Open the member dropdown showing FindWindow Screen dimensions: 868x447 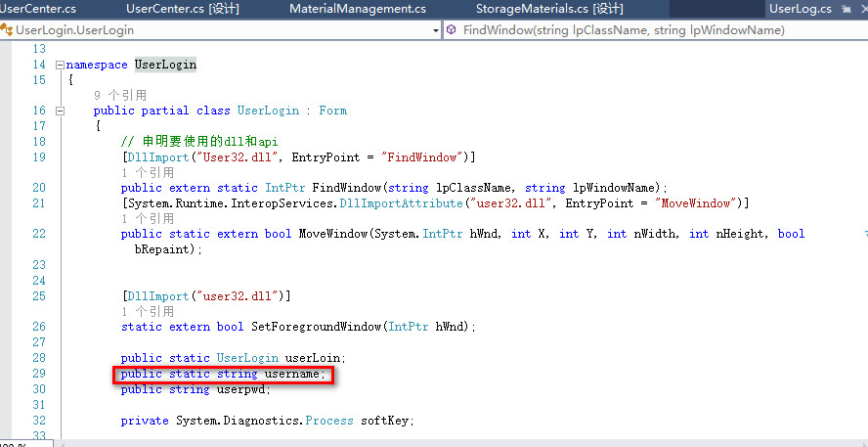657,30
